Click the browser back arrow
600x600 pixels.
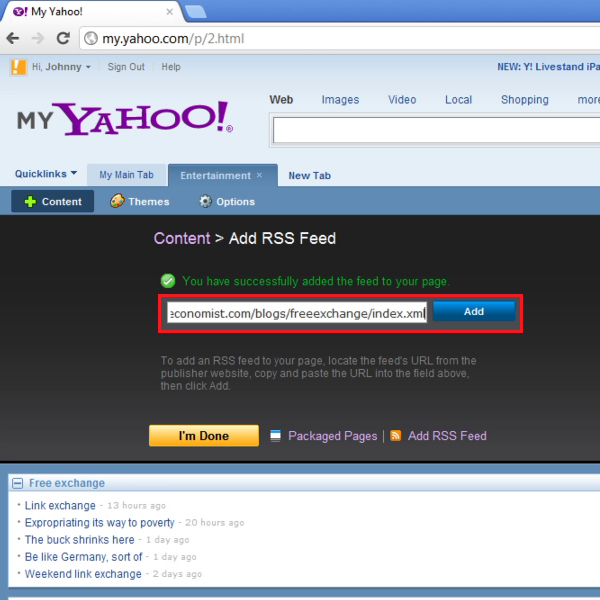click(x=13, y=38)
